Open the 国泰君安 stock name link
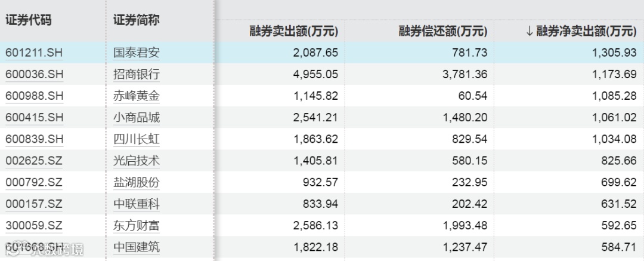This screenshot has height=261, width=644. tap(137, 53)
